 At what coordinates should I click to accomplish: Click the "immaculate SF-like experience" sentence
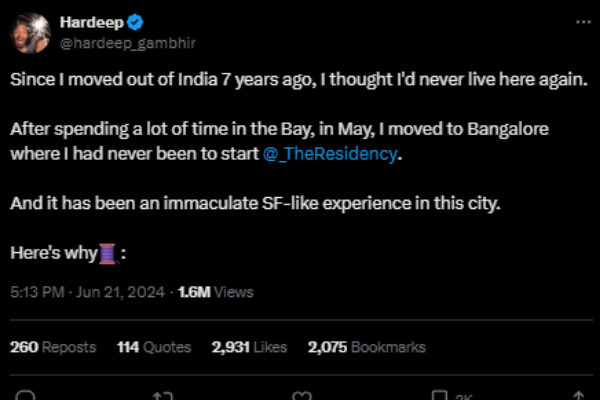pos(254,204)
